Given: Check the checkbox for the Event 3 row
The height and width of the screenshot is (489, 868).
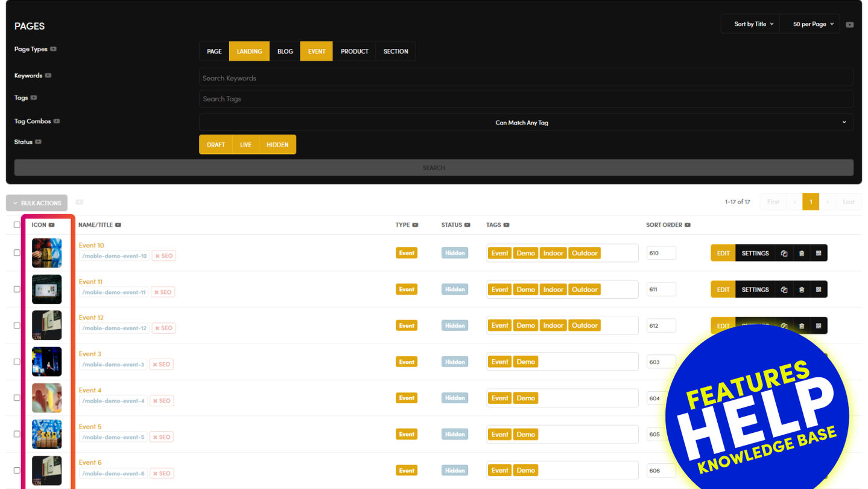Looking at the screenshot, I should [x=17, y=362].
